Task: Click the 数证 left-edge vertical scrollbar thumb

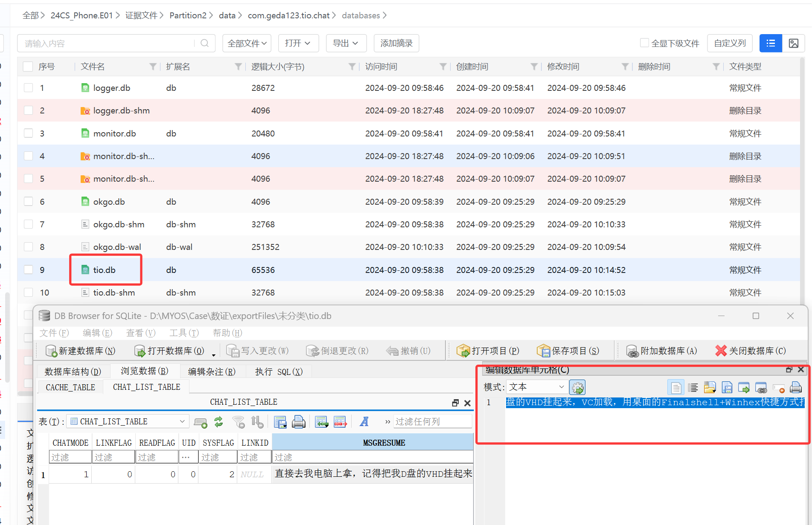Action: click(x=7, y=337)
